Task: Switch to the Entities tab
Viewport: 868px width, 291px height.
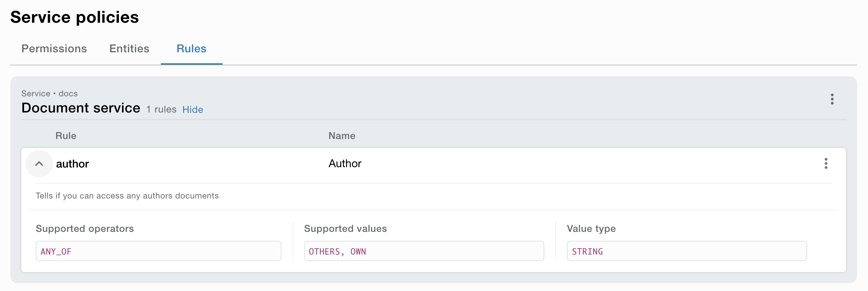Action: (x=129, y=49)
